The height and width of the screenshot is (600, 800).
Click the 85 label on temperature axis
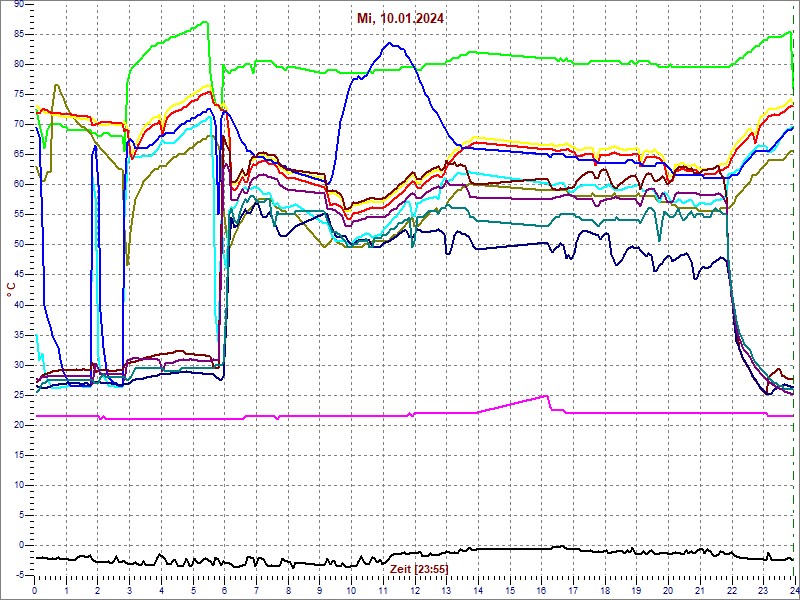[19, 35]
